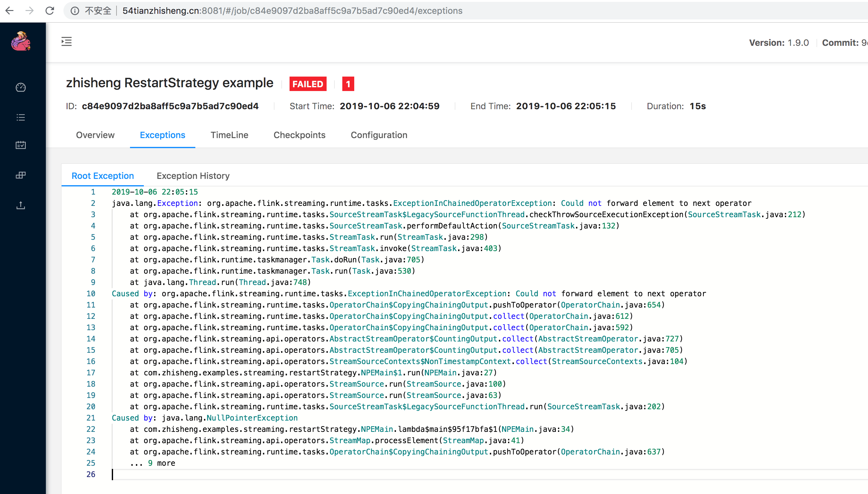Click the Version 1.9.0 label
This screenshot has width=868, height=494.
click(779, 43)
